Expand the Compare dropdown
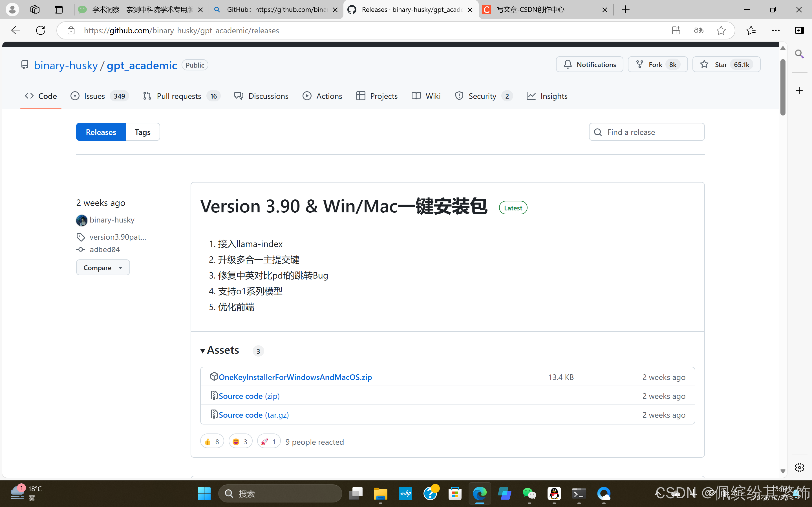The height and width of the screenshot is (507, 812). click(103, 267)
